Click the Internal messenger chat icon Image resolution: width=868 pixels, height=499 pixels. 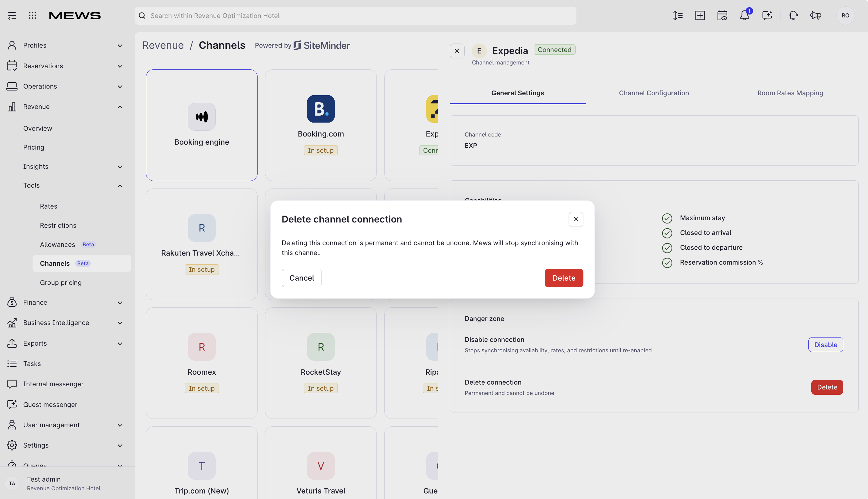point(12,384)
